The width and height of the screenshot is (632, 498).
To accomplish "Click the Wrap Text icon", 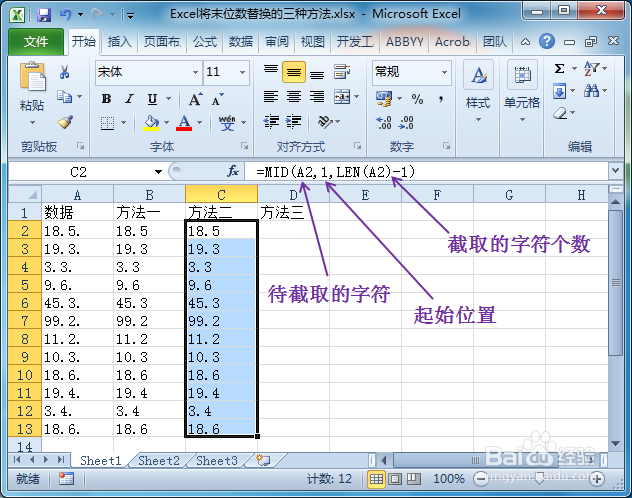I will pos(342,72).
